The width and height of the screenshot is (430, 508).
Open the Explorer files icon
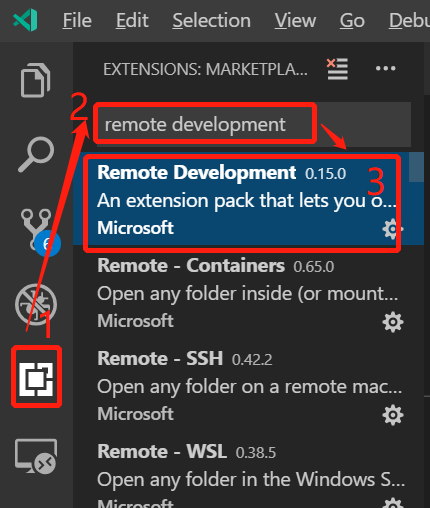point(35,80)
